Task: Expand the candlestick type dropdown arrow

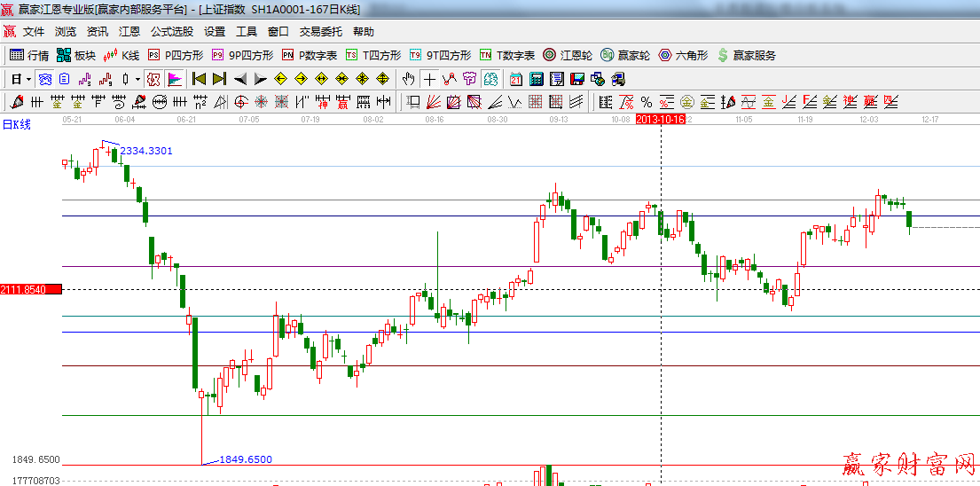Action: pos(137,79)
